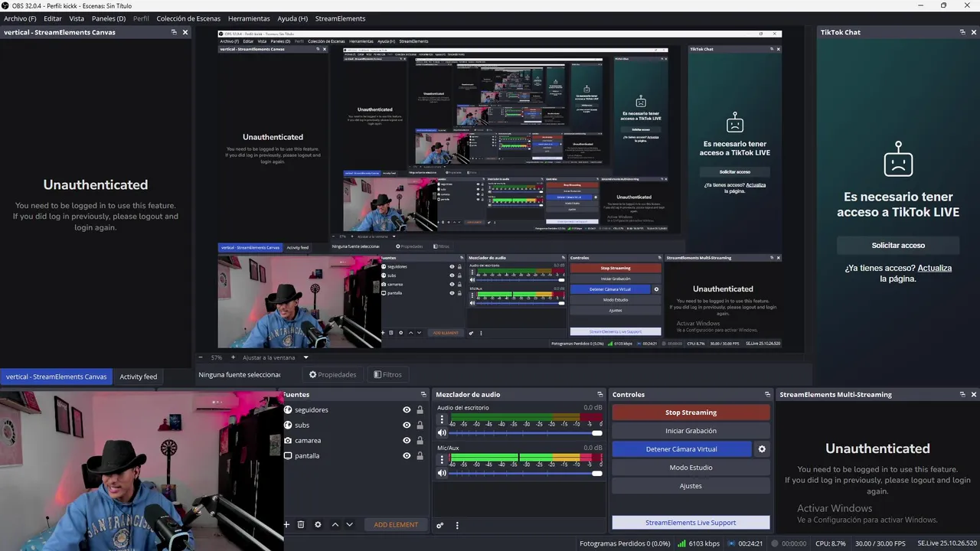Move source up with the up arrow
980x551 pixels.
coord(335,525)
